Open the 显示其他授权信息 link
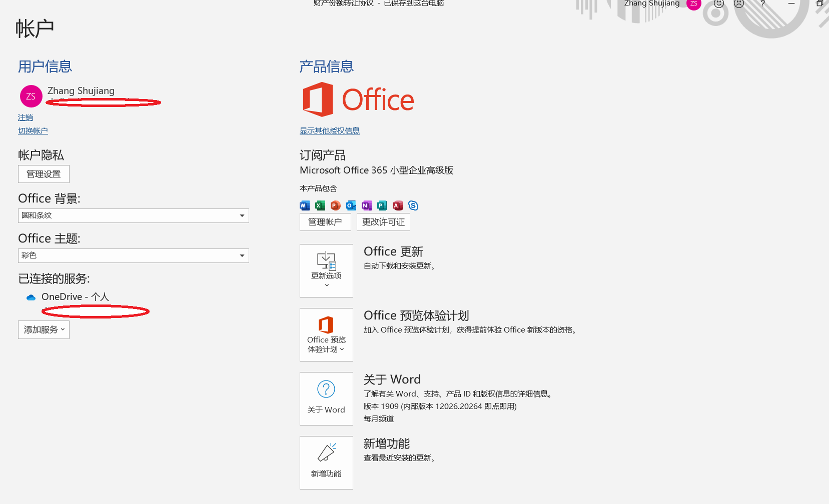This screenshot has width=829, height=504. coord(330,131)
